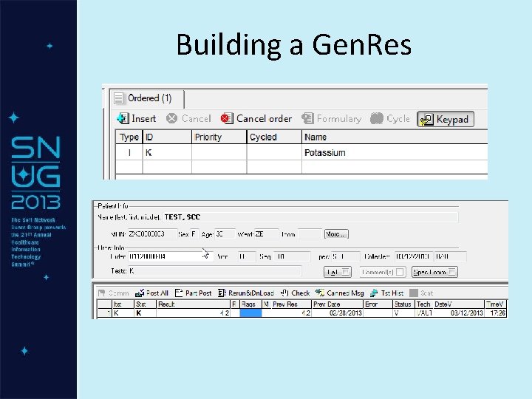Click the patient name field TEST, SCC
Screen dimensions: 532x399
coord(310,217)
